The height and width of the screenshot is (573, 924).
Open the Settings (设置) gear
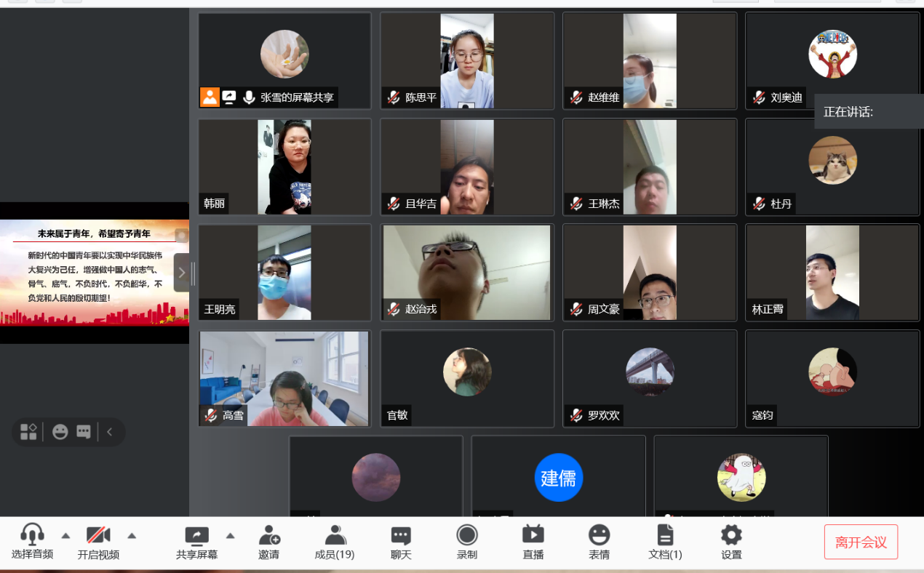[731, 536]
